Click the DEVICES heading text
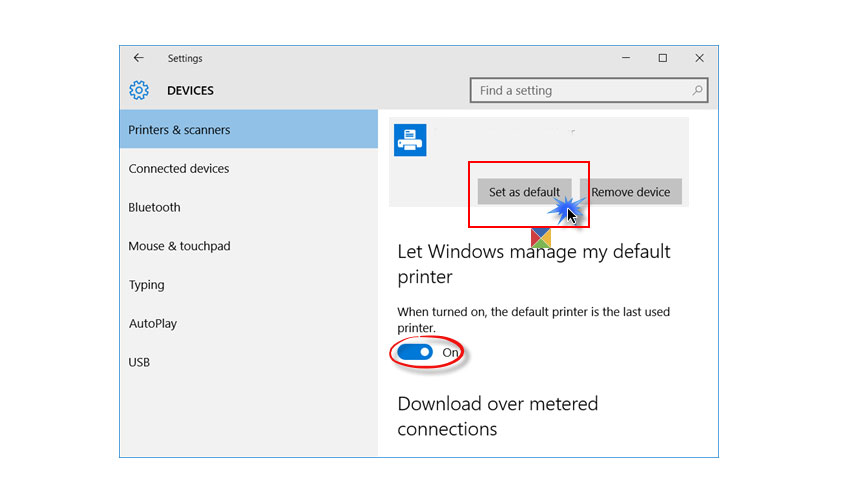Screen dimensions: 860x500 (x=190, y=90)
